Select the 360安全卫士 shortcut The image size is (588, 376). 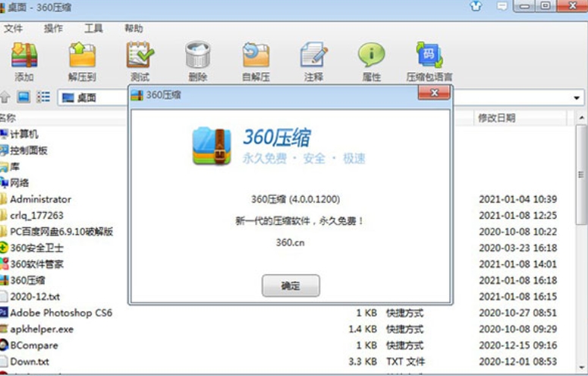(32, 248)
